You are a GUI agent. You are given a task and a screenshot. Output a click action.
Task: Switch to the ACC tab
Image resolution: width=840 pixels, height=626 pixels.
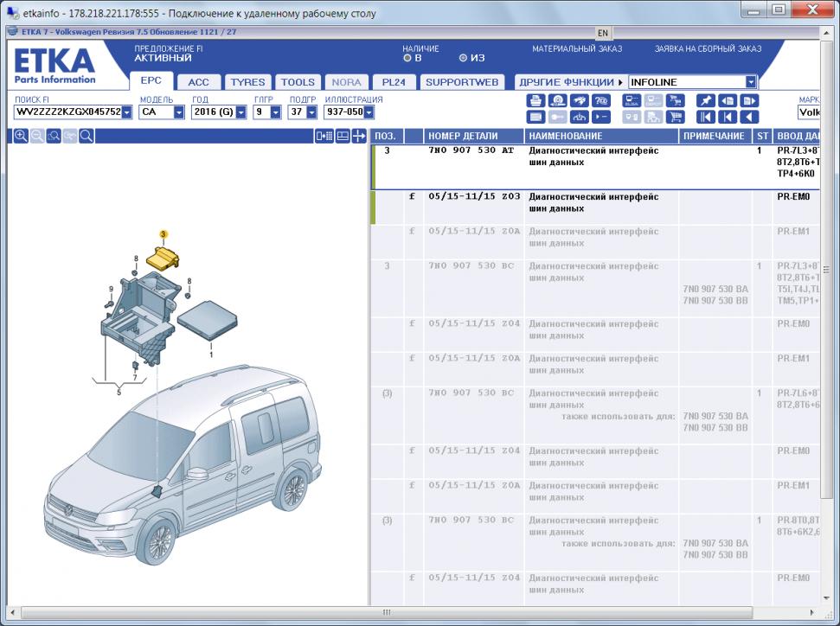(x=198, y=82)
